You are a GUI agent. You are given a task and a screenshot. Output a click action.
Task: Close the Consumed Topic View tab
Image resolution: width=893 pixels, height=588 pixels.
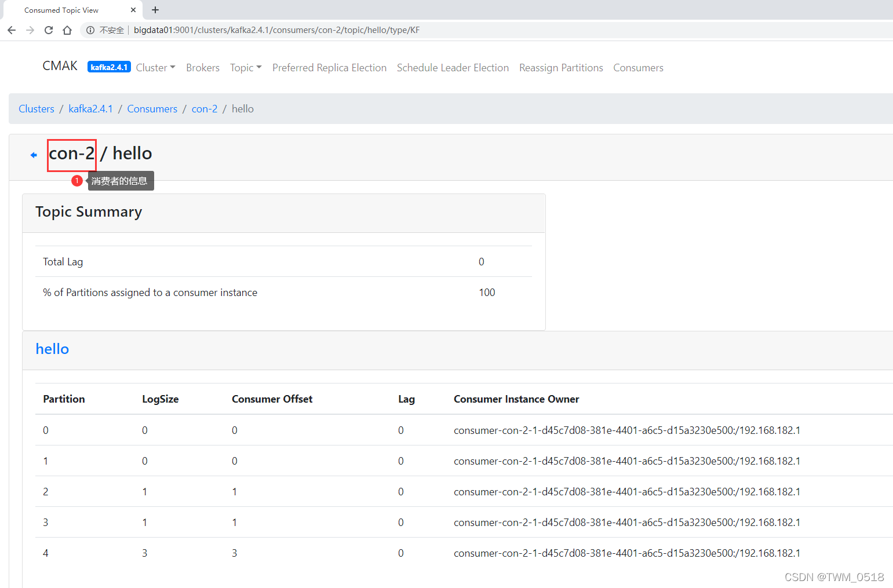point(133,10)
